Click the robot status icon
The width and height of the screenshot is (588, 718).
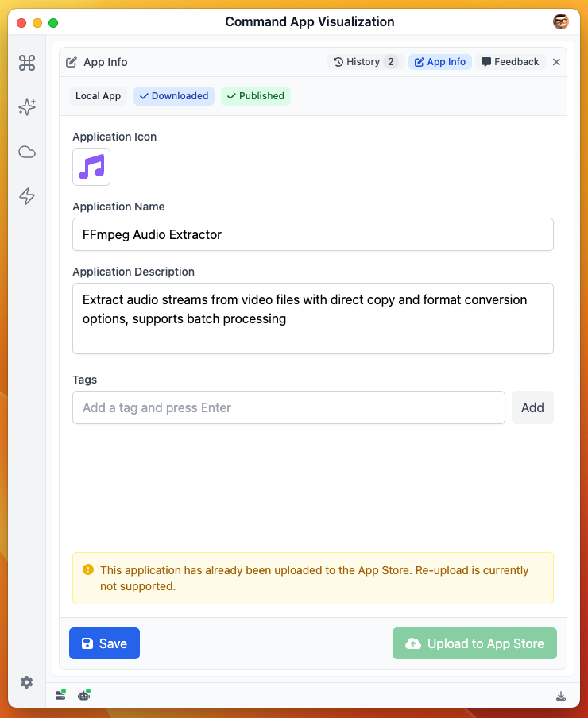[84, 695]
